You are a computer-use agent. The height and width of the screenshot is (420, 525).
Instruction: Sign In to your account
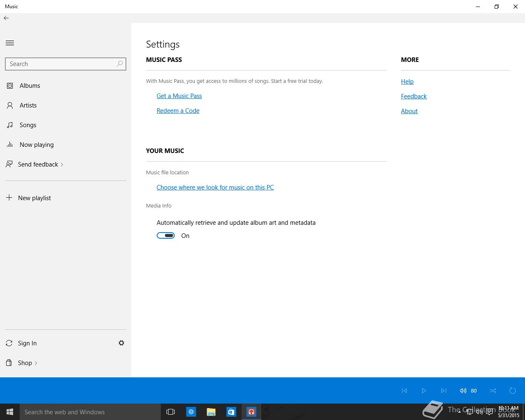(27, 343)
